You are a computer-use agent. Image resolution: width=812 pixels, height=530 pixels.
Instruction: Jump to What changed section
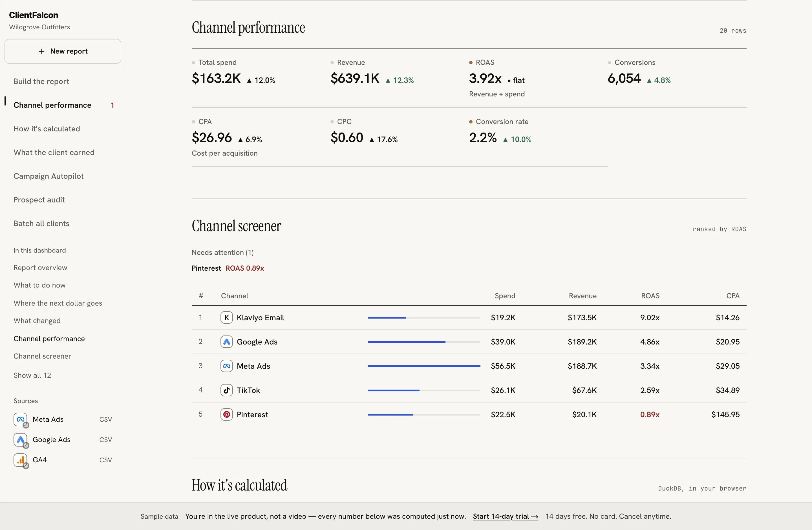[37, 321]
